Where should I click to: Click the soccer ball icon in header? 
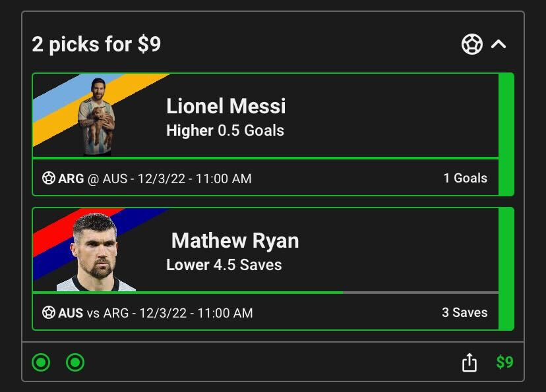[472, 45]
